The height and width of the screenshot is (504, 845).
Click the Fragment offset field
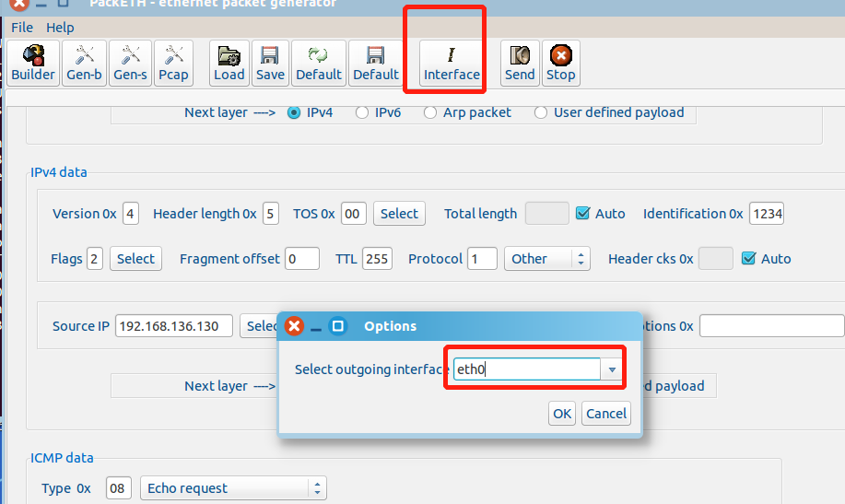(302, 259)
